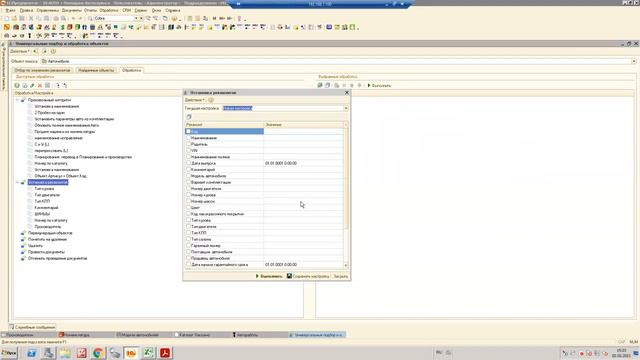
Task: Select Пометить на удаление in the tree
Action: (47, 239)
